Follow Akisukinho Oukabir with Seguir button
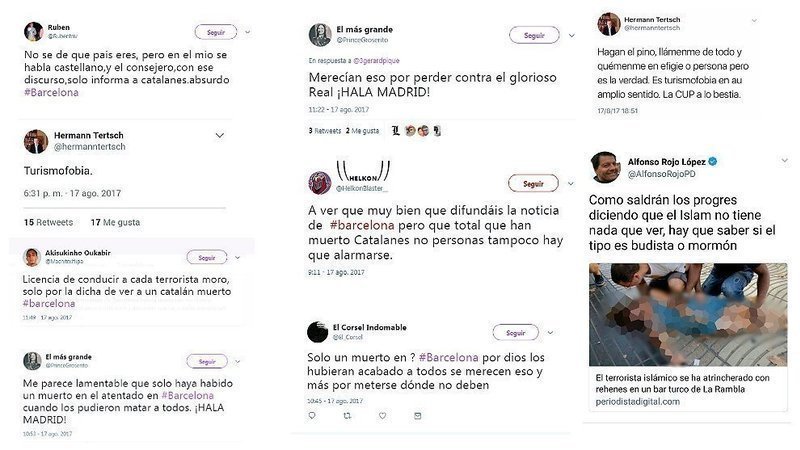 [207, 258]
